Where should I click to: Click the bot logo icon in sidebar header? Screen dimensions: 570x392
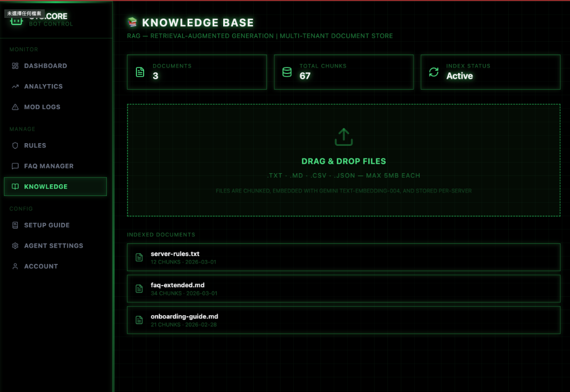(x=16, y=21)
